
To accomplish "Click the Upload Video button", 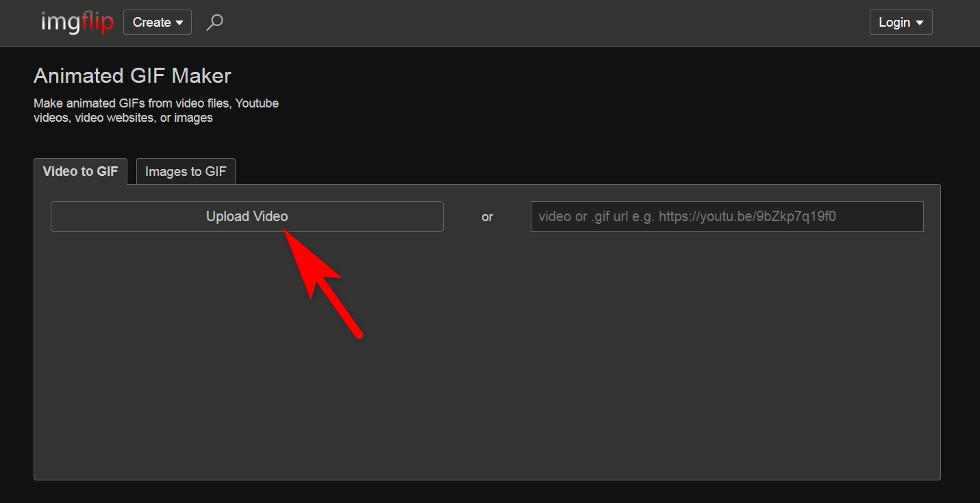I will point(247,216).
